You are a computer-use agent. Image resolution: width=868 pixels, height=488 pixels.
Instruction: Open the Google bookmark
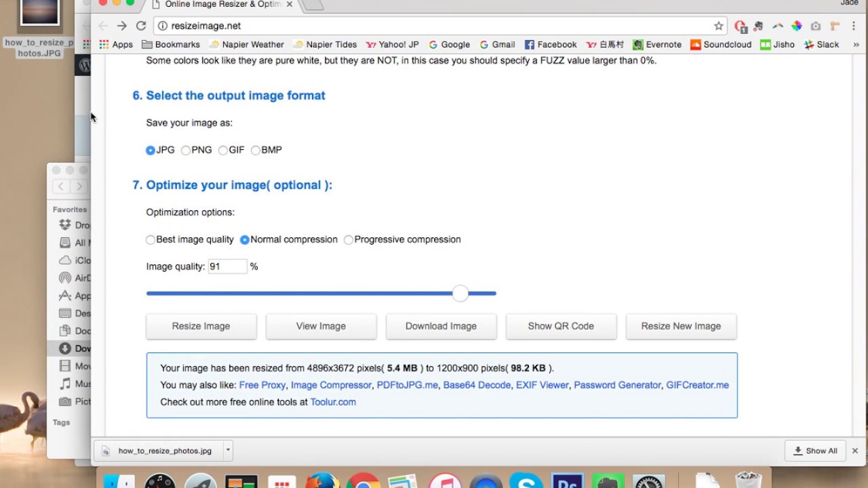449,45
